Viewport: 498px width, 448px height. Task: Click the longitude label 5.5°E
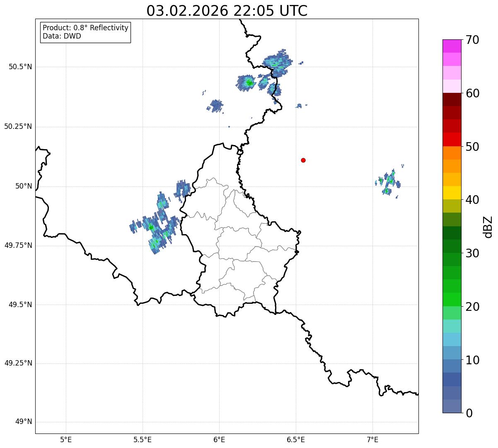(x=143, y=440)
